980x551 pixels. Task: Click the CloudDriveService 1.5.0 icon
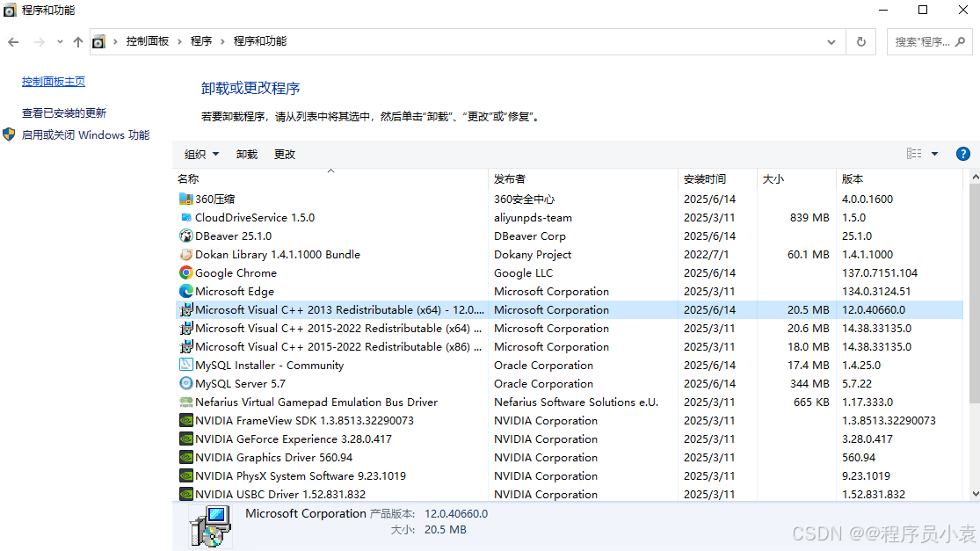coord(185,217)
